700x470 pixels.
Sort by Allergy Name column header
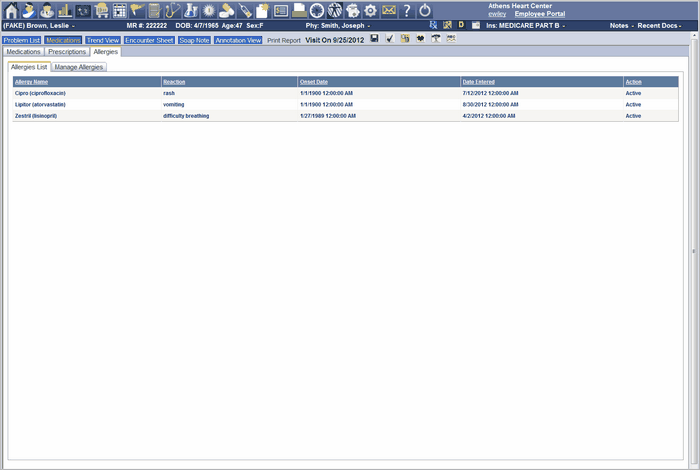31,81
